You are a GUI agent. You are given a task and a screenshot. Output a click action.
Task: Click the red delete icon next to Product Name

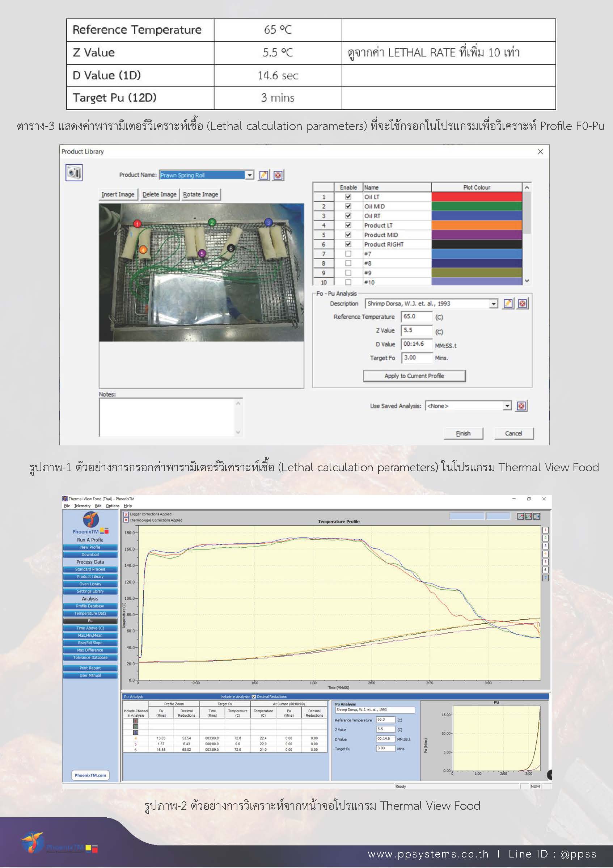coord(279,175)
